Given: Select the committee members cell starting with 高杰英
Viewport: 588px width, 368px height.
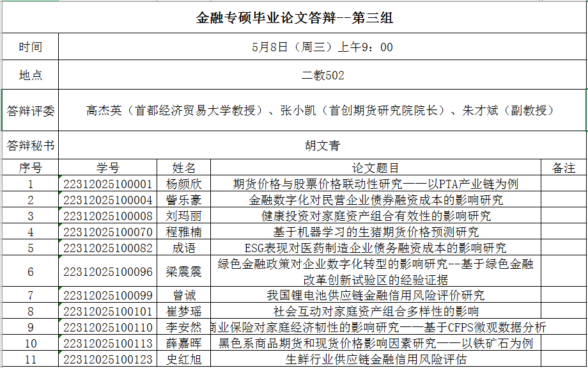Looking at the screenshot, I should (x=322, y=110).
